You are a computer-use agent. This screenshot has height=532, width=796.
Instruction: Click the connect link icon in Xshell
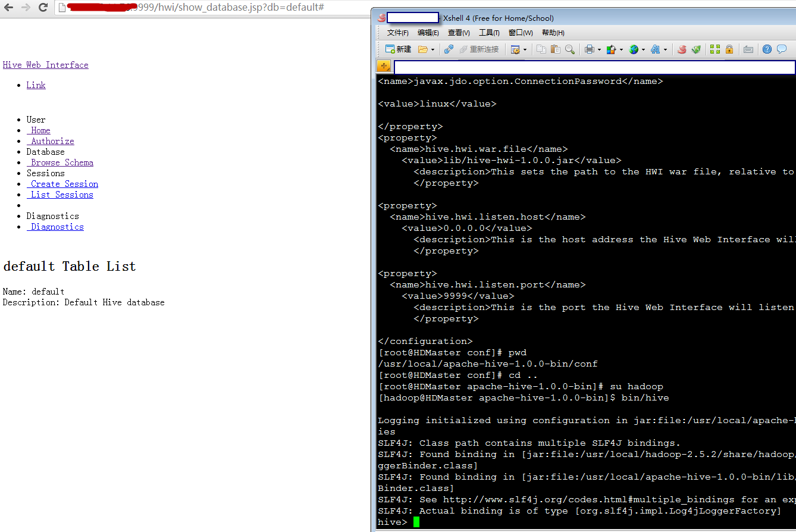pos(449,49)
